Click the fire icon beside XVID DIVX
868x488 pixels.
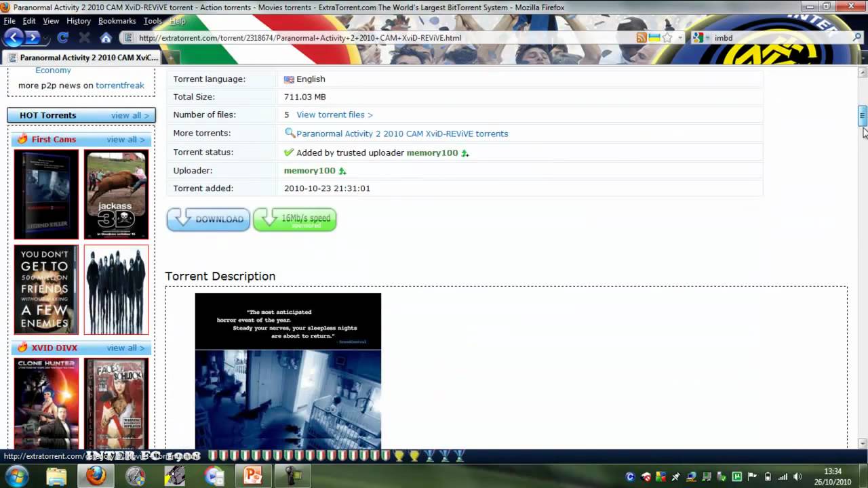coord(22,348)
